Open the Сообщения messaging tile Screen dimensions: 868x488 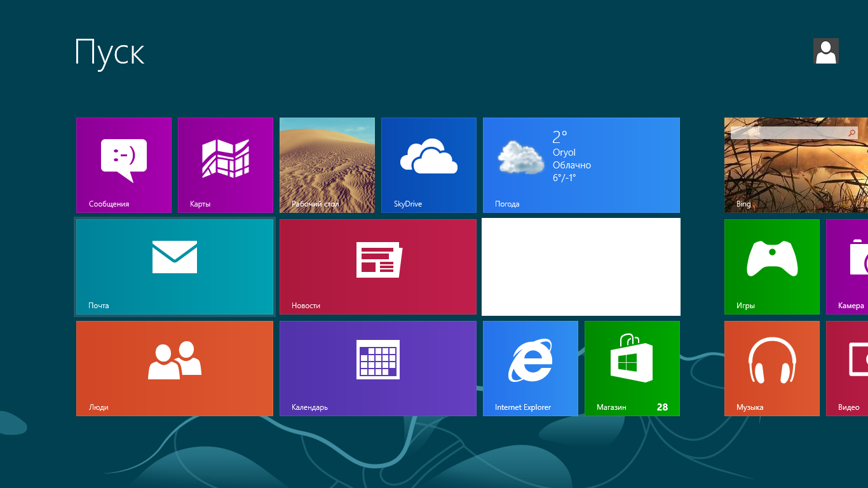[124, 165]
